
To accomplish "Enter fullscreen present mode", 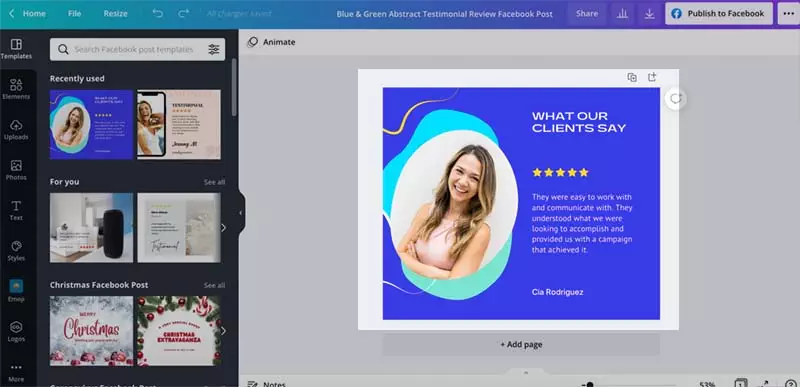I will point(764,384).
